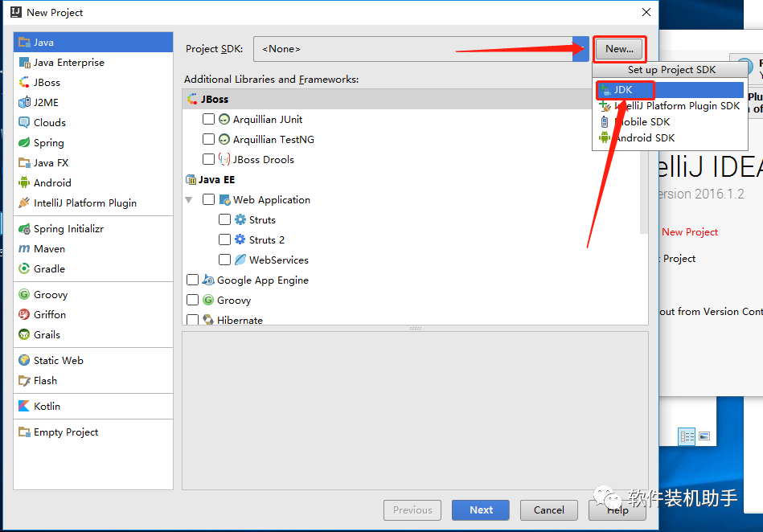Choose the JBoss icon in left list
This screenshot has height=532, width=763.
click(x=24, y=82)
